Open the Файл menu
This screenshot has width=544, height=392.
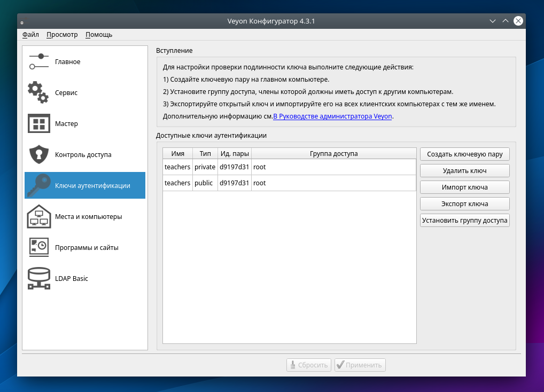[x=30, y=35]
